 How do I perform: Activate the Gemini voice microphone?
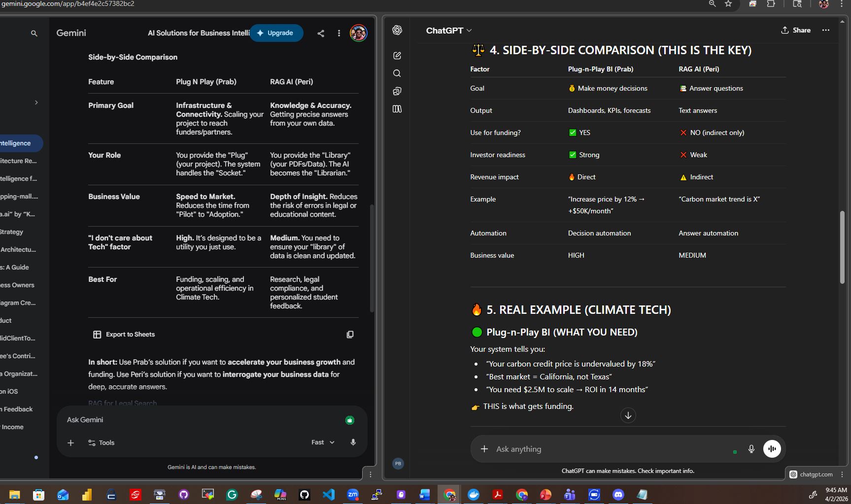pos(353,442)
